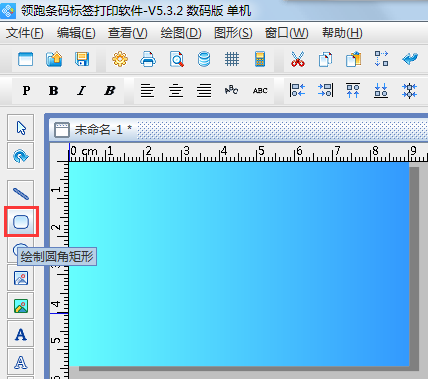Click the undo blue arrow icon
The image size is (428, 379).
pos(410,59)
